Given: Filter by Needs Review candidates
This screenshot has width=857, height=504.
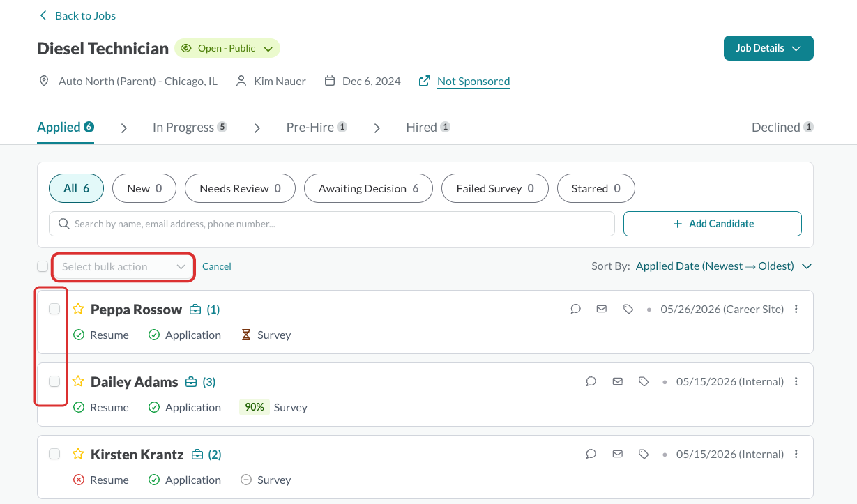Looking at the screenshot, I should [241, 188].
